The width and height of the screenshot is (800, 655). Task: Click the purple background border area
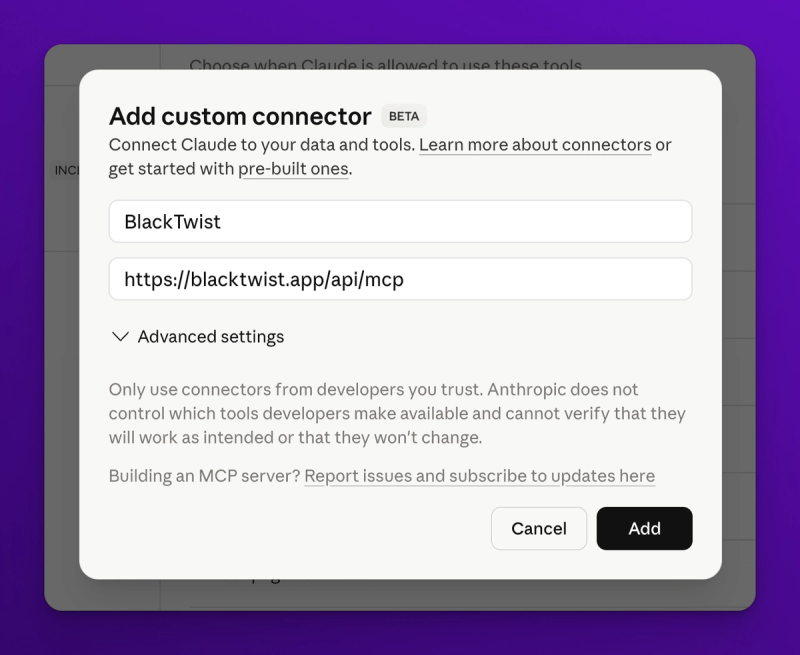[20, 327]
